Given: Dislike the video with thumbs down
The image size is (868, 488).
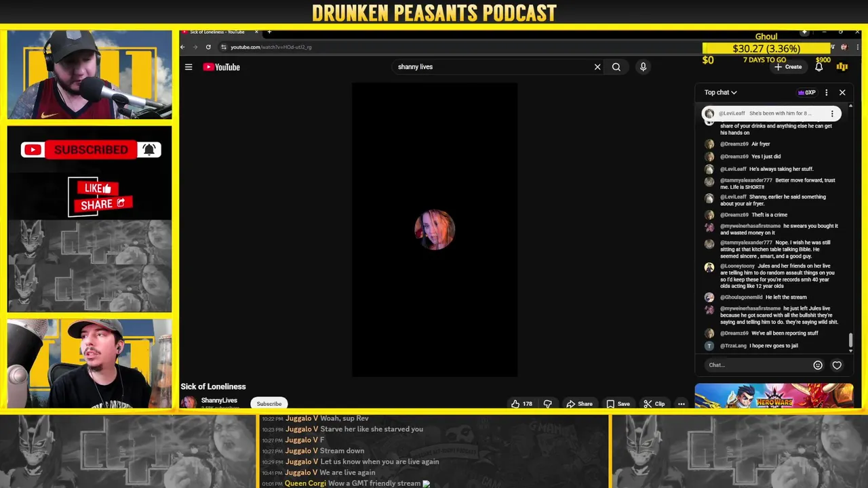Looking at the screenshot, I should (x=548, y=404).
